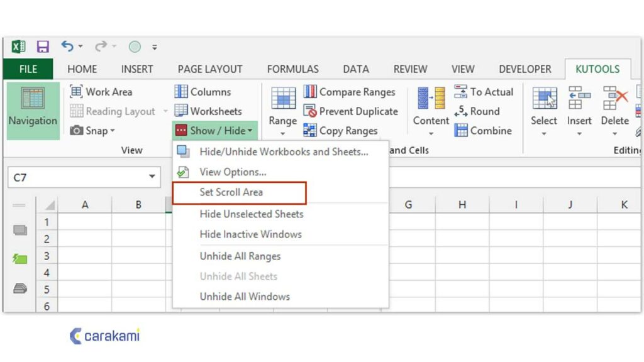644x362 pixels.
Task: Click the Work Area tool
Action: click(101, 92)
